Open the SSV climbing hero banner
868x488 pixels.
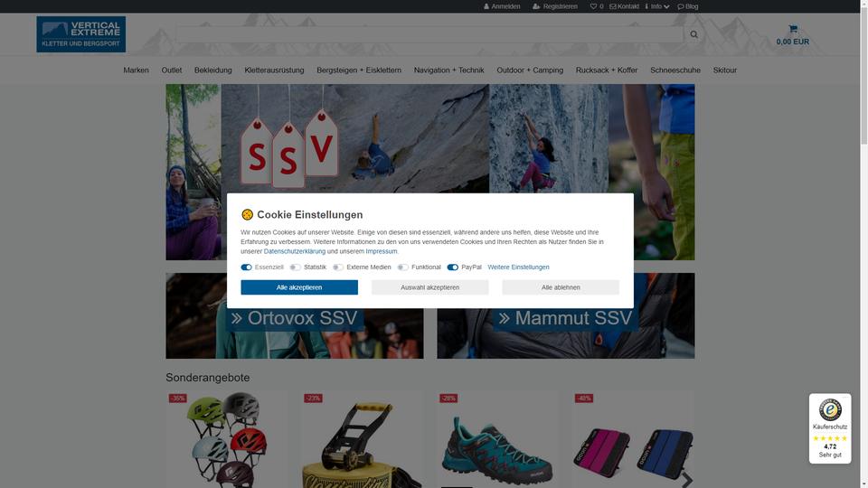click(x=430, y=172)
